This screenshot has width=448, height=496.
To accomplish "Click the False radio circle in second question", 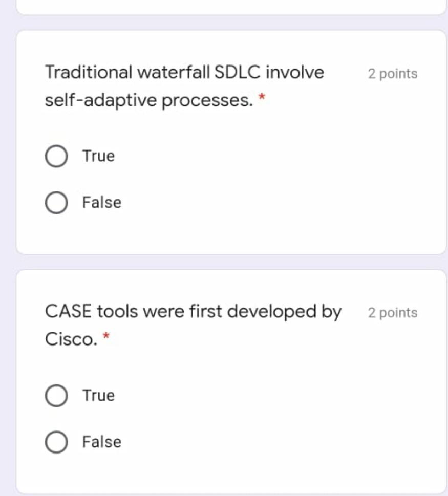I will pyautogui.click(x=56, y=442).
